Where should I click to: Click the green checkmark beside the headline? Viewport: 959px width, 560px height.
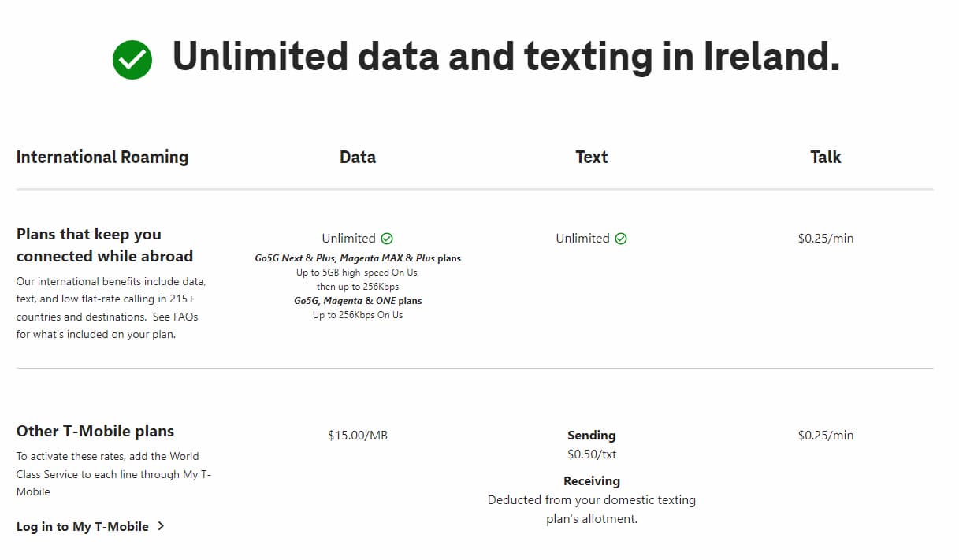[x=132, y=58]
